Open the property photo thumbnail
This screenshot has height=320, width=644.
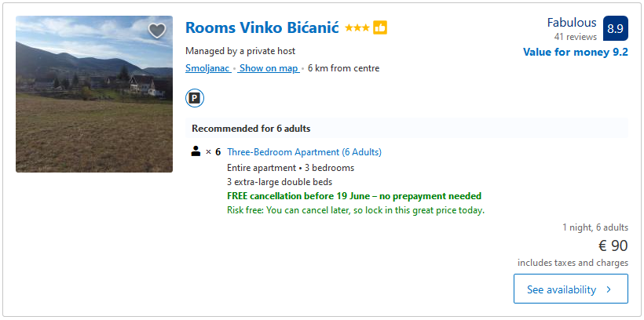tap(94, 94)
